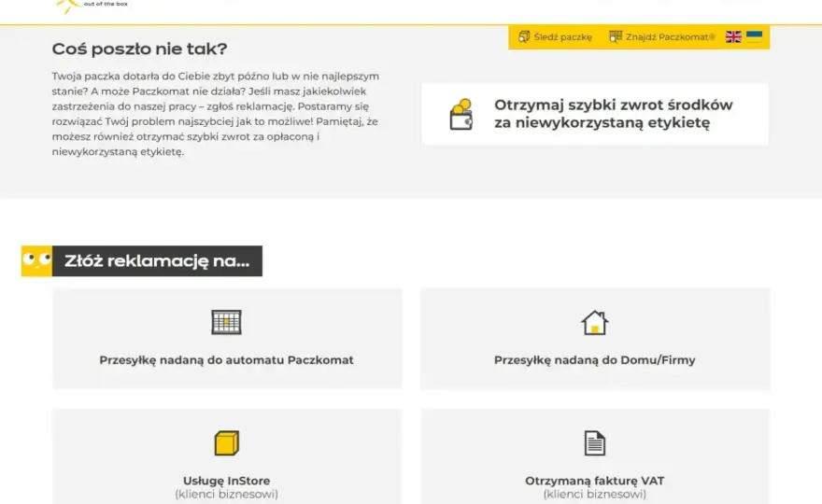Click the googly eyes icon

[x=36, y=261]
